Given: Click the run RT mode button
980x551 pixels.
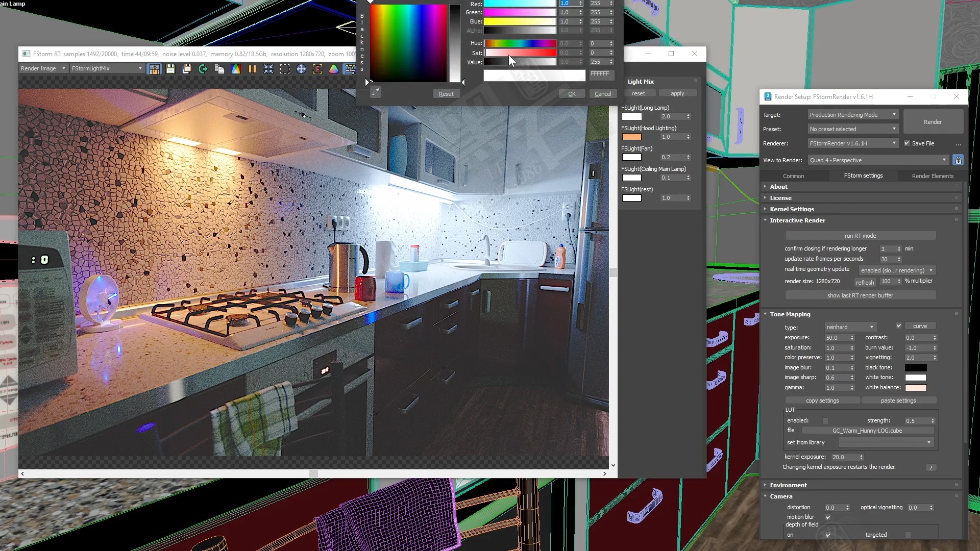Looking at the screenshot, I should pos(860,236).
